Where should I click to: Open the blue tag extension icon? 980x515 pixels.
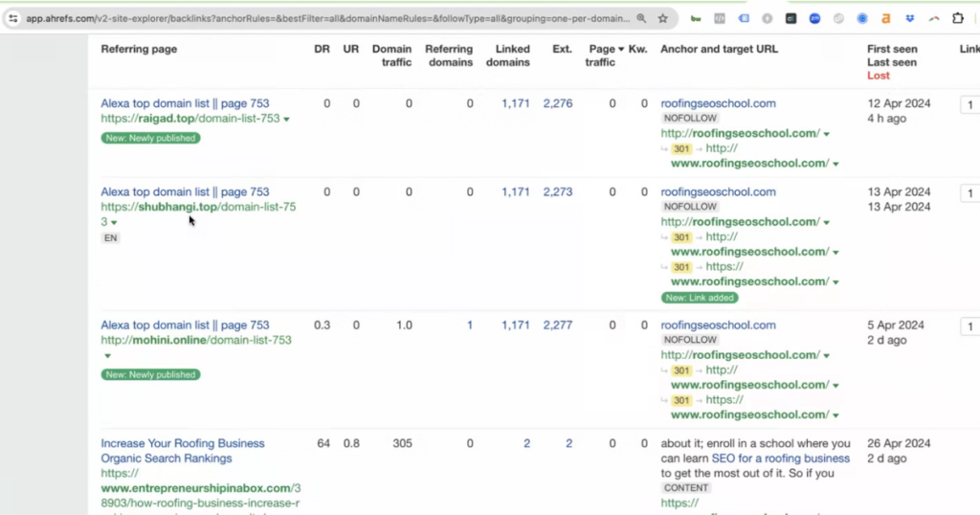coord(744,19)
